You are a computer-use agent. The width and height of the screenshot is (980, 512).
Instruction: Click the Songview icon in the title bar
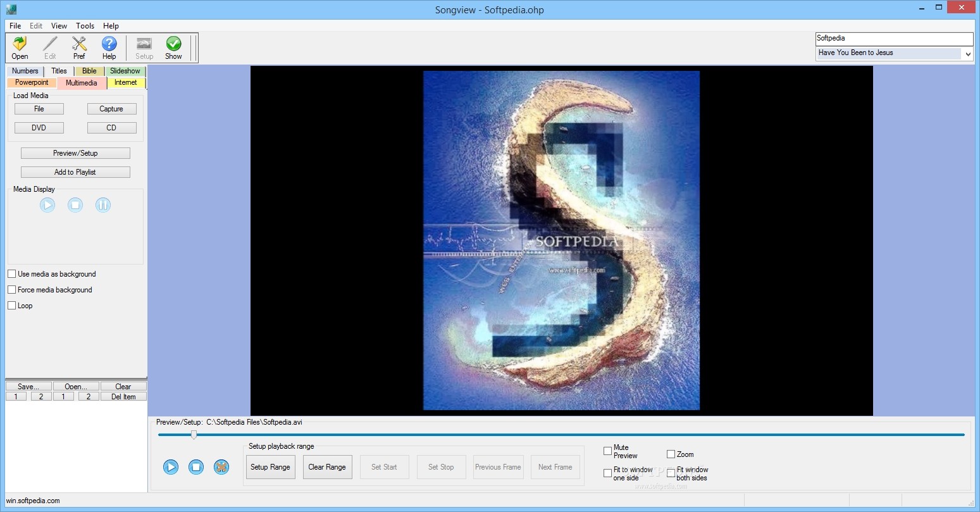11,9
